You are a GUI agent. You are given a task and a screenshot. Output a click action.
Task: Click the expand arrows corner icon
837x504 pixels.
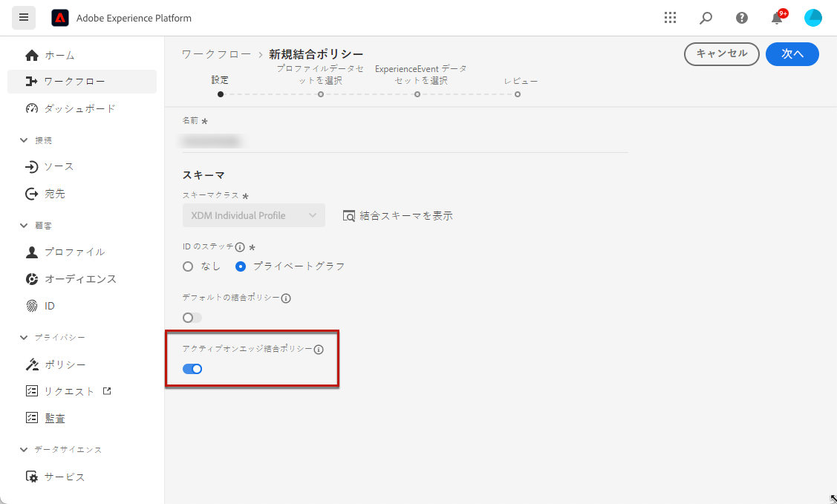pyautogui.click(x=833, y=500)
